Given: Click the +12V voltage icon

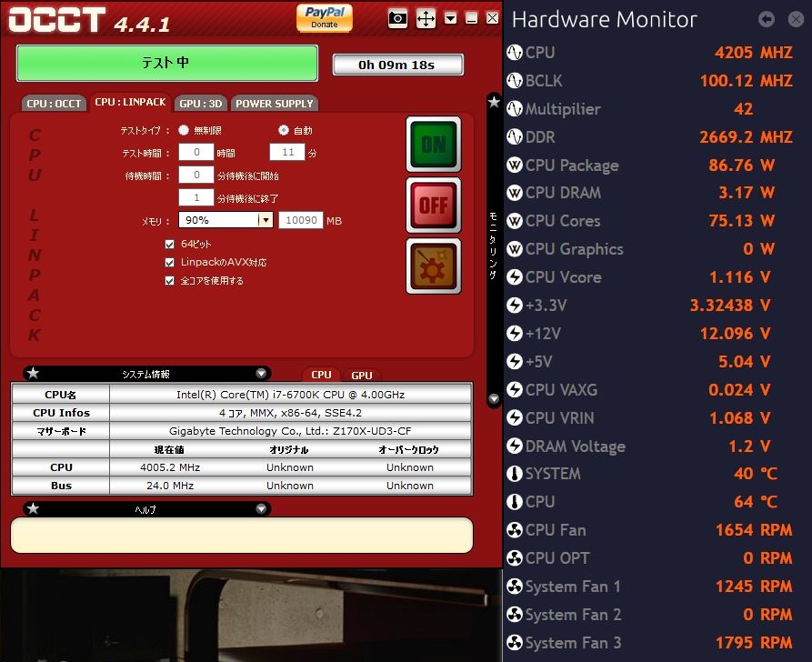Looking at the screenshot, I should (x=515, y=333).
